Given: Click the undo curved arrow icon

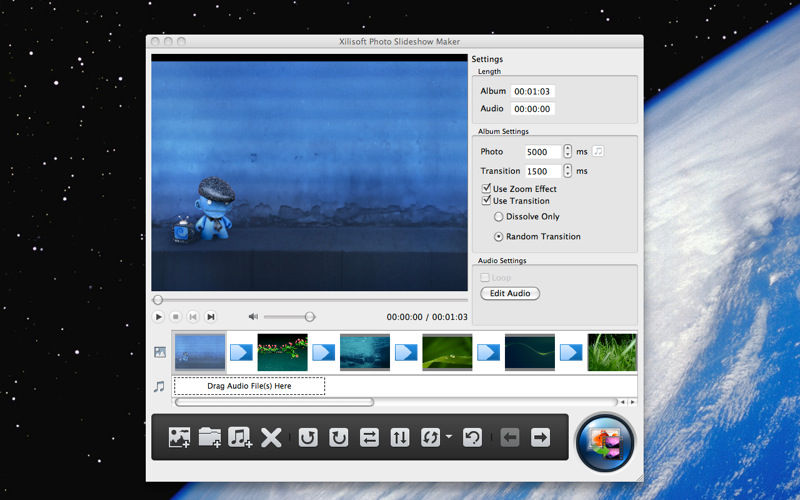Looking at the screenshot, I should [x=472, y=437].
